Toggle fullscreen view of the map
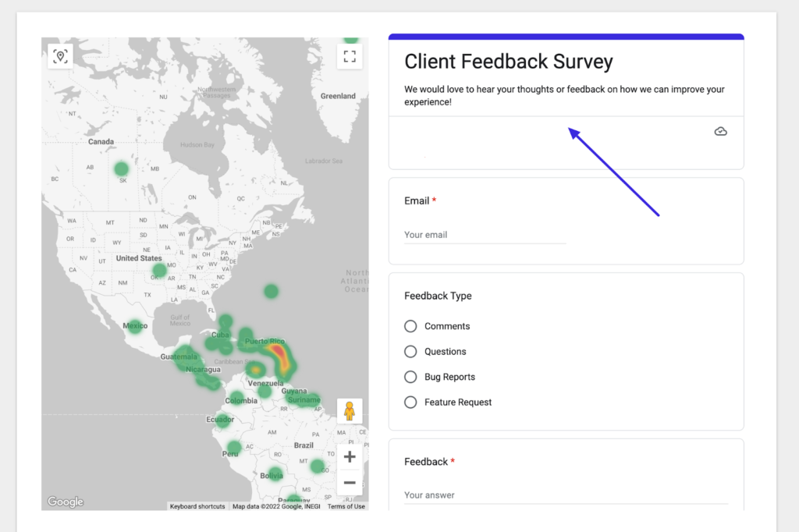 [x=349, y=56]
